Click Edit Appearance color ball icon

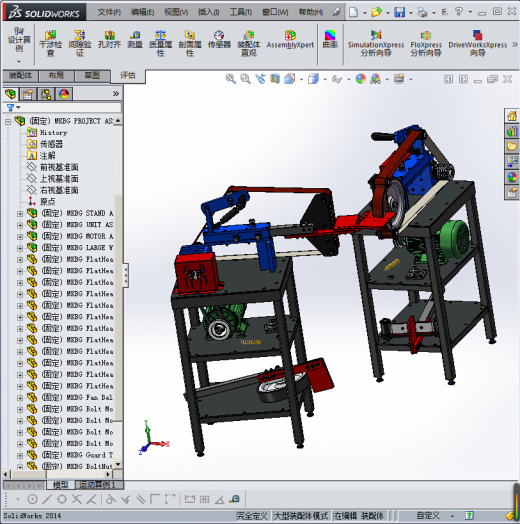pyautogui.click(x=361, y=79)
